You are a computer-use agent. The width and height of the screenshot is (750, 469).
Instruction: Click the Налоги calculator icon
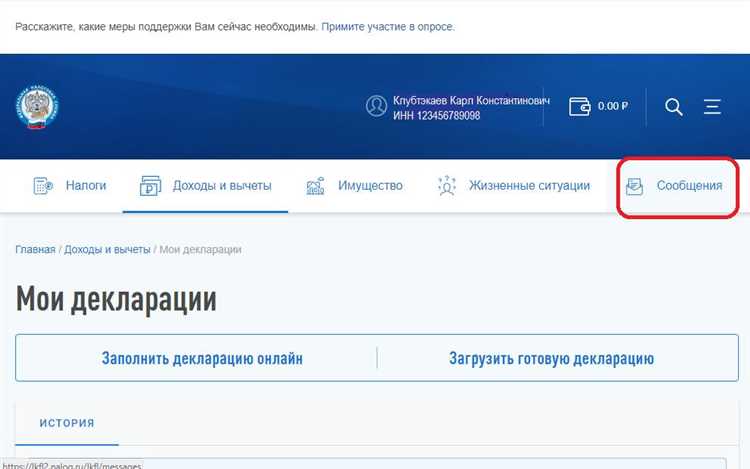coord(43,185)
